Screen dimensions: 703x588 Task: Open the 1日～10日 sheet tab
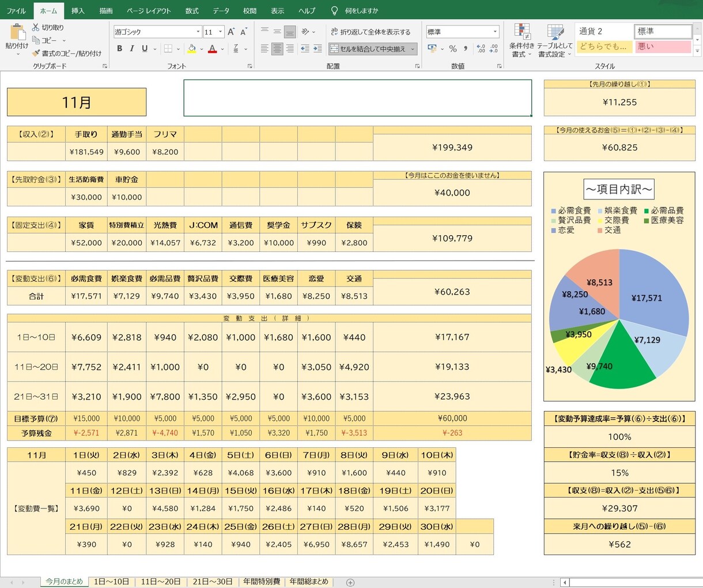111,582
